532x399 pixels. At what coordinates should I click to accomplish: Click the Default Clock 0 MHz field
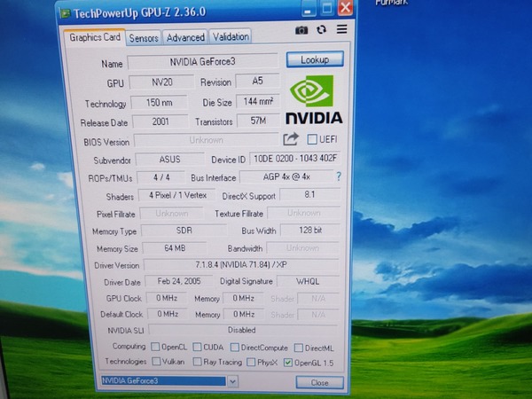(x=168, y=314)
